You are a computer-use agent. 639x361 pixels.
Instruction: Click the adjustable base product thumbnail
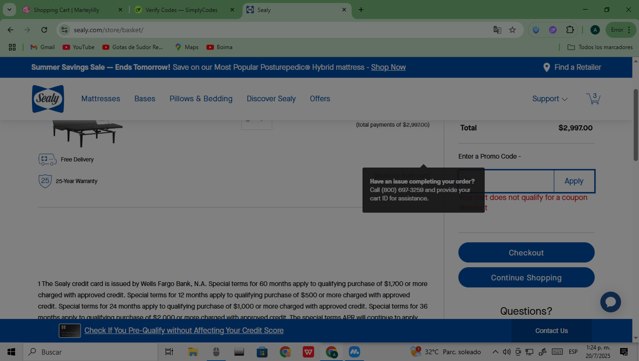(87, 133)
